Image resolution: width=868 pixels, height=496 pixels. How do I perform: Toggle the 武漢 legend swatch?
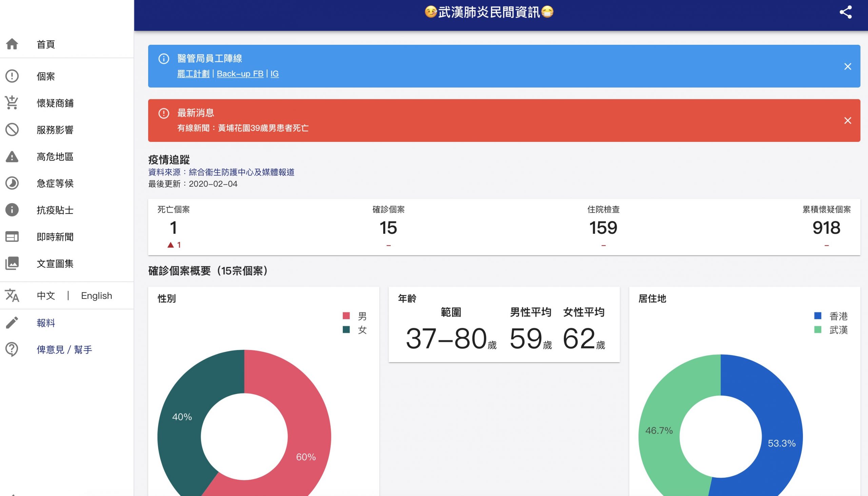click(x=817, y=329)
